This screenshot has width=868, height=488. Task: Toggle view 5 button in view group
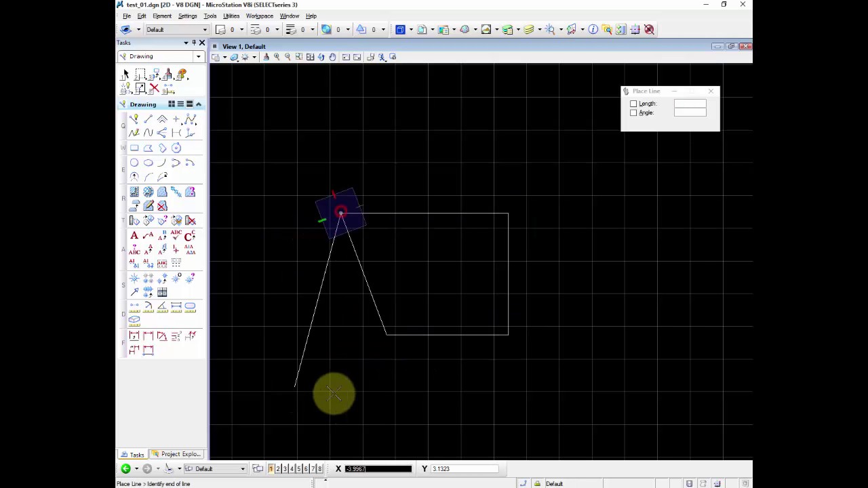click(x=298, y=469)
